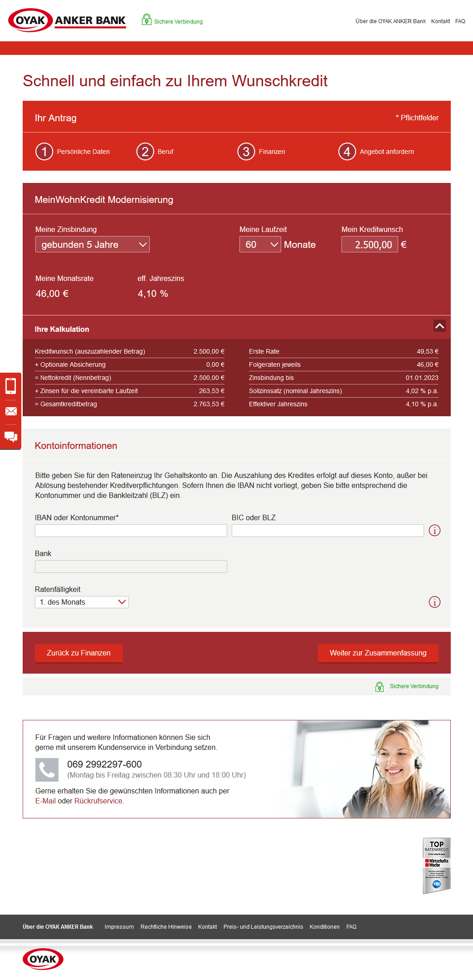Open the Ratenfälligkeit dropdown

[x=82, y=602]
